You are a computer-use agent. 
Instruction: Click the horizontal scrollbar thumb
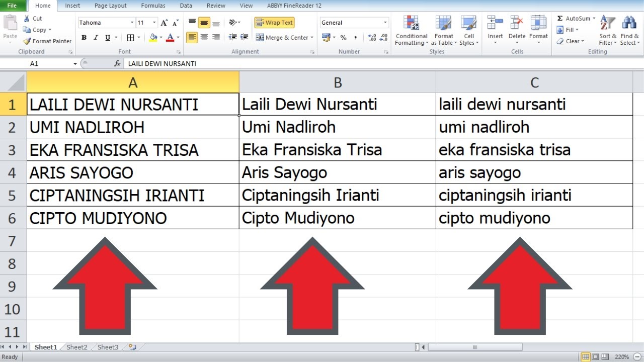click(x=474, y=347)
